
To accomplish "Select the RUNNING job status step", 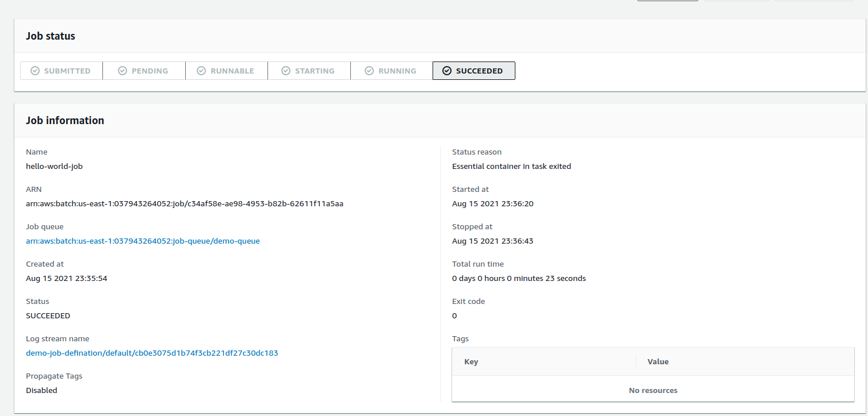I will [x=392, y=71].
